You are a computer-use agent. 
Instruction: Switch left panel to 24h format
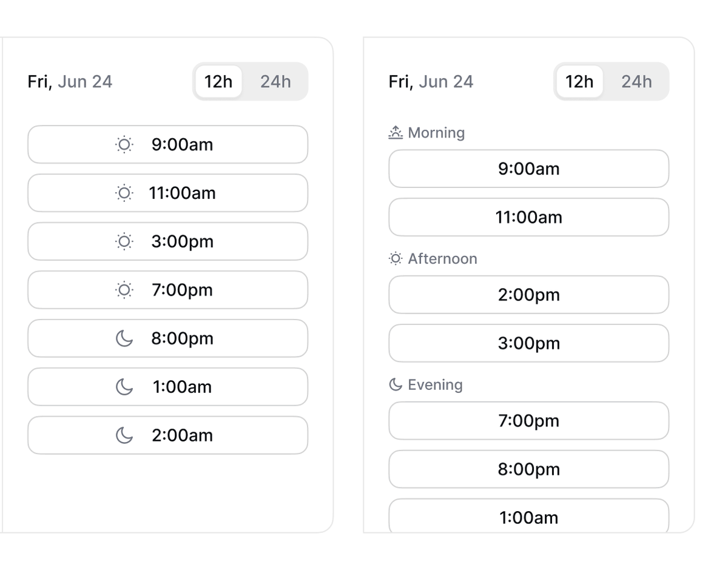[275, 81]
